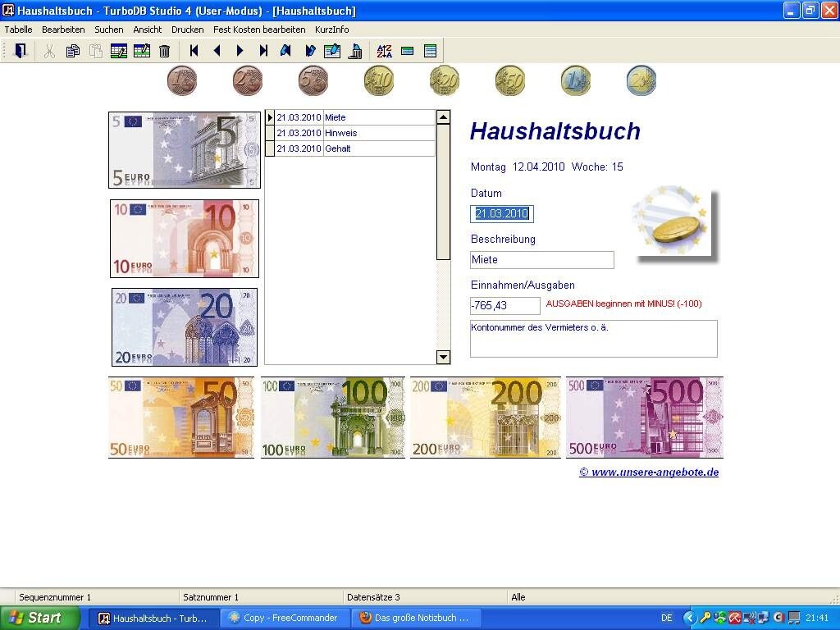Click the scissors cut icon
This screenshot has width=840, height=630.
(x=49, y=51)
